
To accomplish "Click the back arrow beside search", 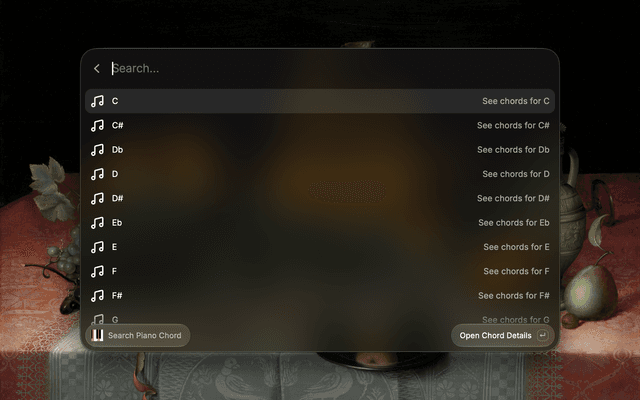I will (x=97, y=69).
